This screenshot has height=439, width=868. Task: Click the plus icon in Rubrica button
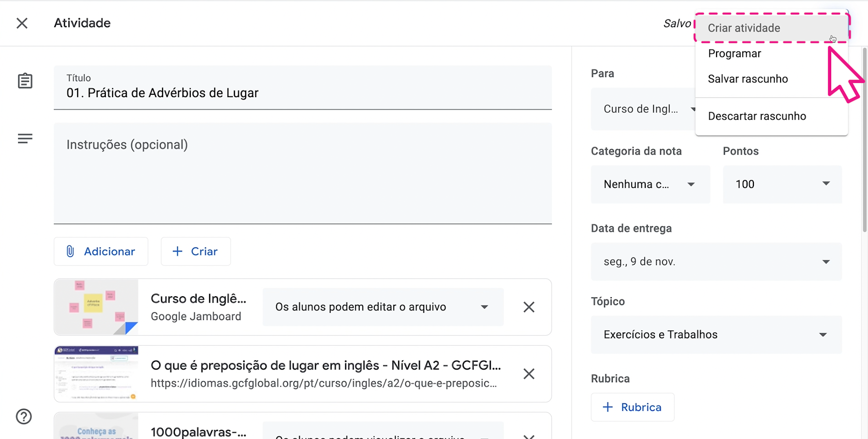coord(608,407)
